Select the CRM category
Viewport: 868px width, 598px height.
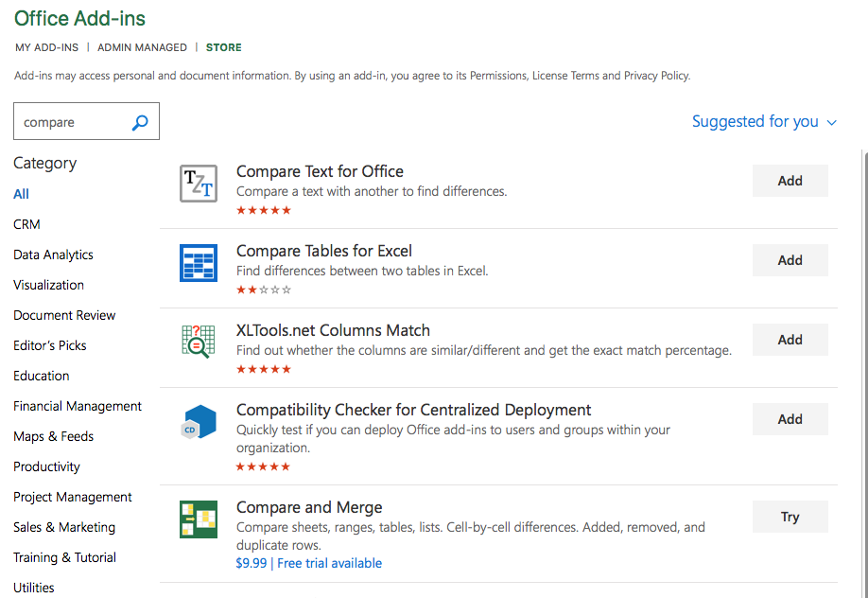click(x=26, y=224)
